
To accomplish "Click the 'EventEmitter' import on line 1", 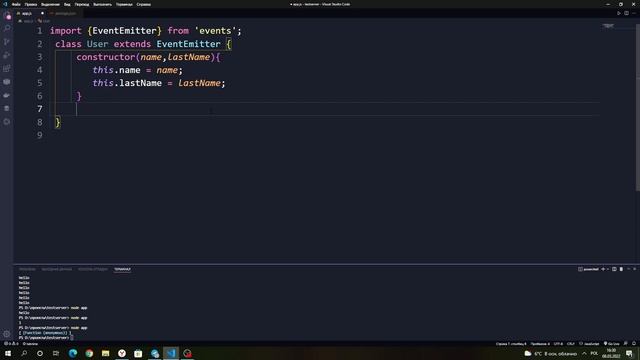I will pyautogui.click(x=124, y=31).
